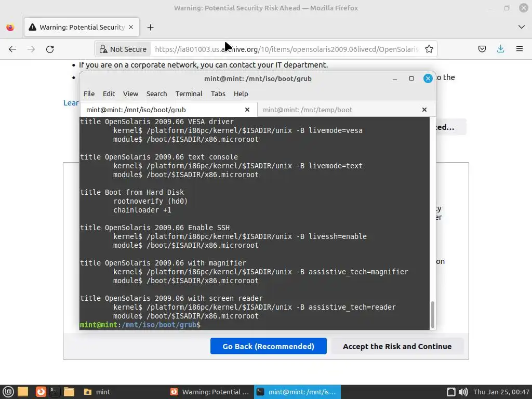This screenshot has width=532, height=399.
Task: Open the Firefox hamburger menu
Action: coord(519,49)
